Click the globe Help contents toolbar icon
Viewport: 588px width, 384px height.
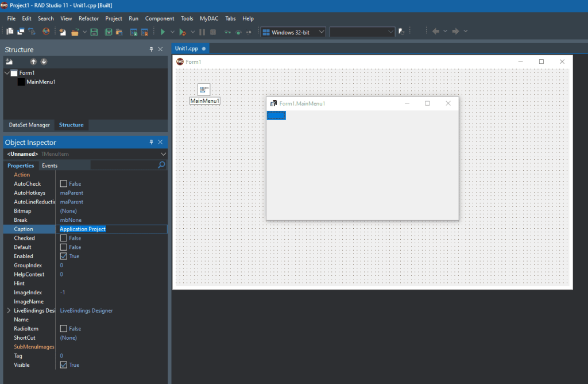(x=46, y=32)
